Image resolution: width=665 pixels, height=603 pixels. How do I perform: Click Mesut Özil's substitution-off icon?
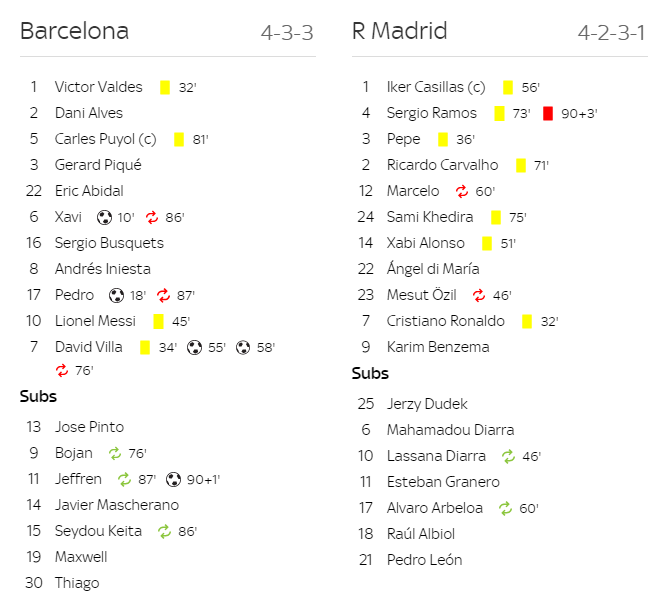(x=479, y=296)
